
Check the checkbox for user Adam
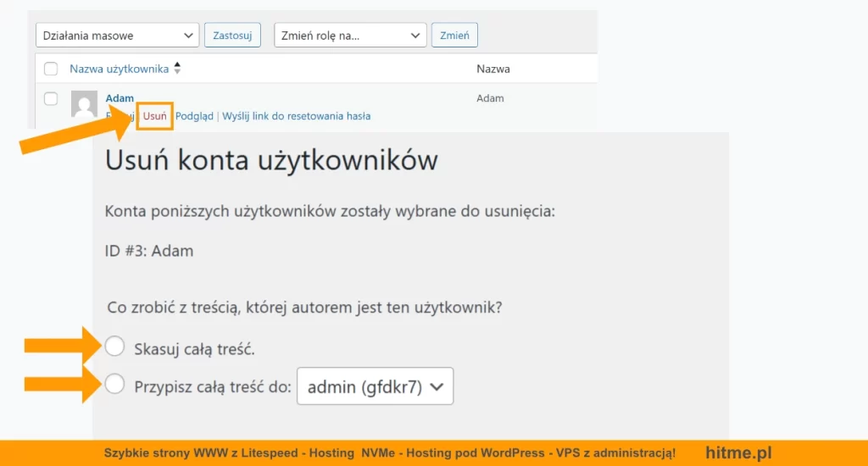point(51,99)
